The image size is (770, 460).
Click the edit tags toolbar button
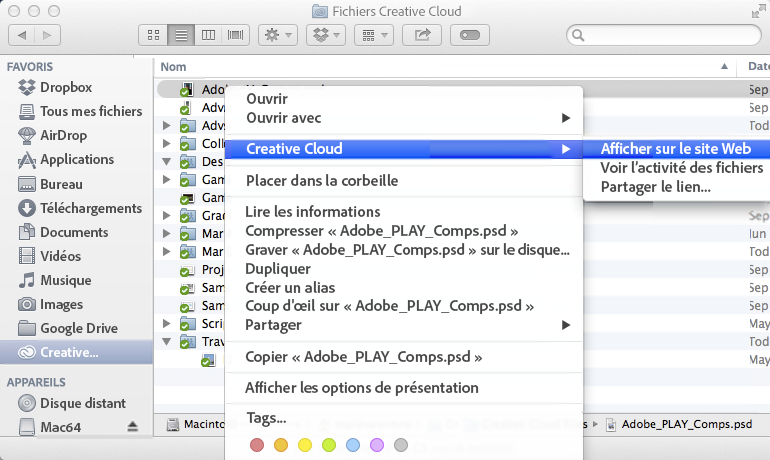click(470, 35)
